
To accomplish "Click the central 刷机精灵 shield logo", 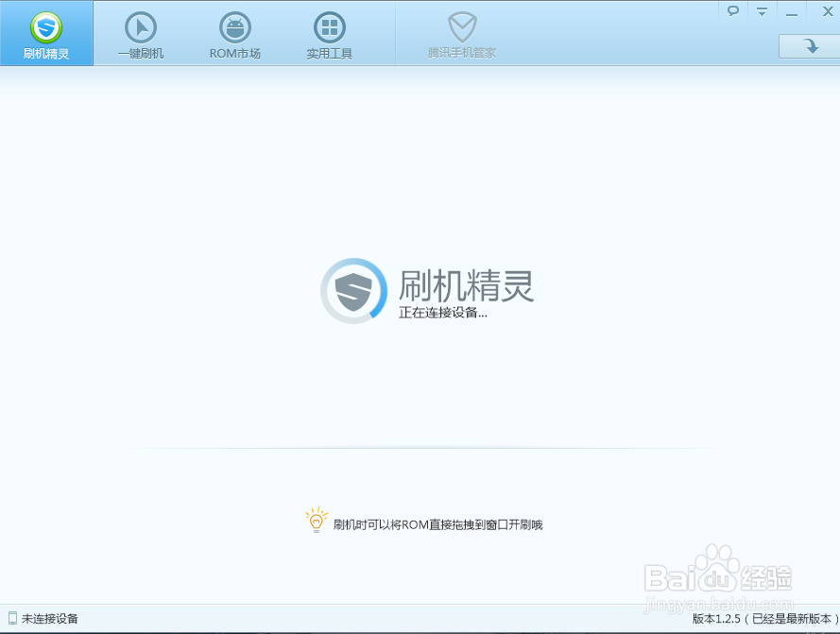I will click(x=353, y=290).
